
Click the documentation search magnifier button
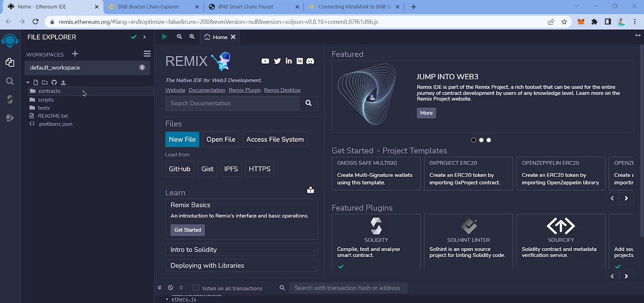tap(308, 103)
